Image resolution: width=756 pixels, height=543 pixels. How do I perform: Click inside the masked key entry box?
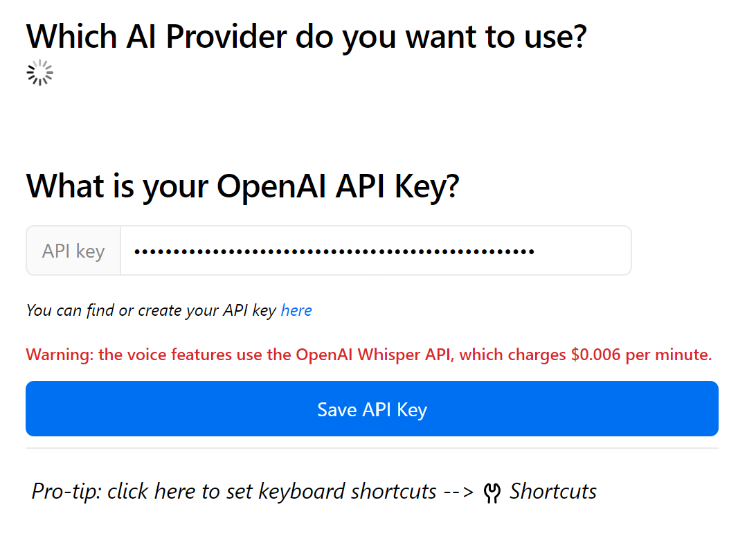tap(374, 250)
